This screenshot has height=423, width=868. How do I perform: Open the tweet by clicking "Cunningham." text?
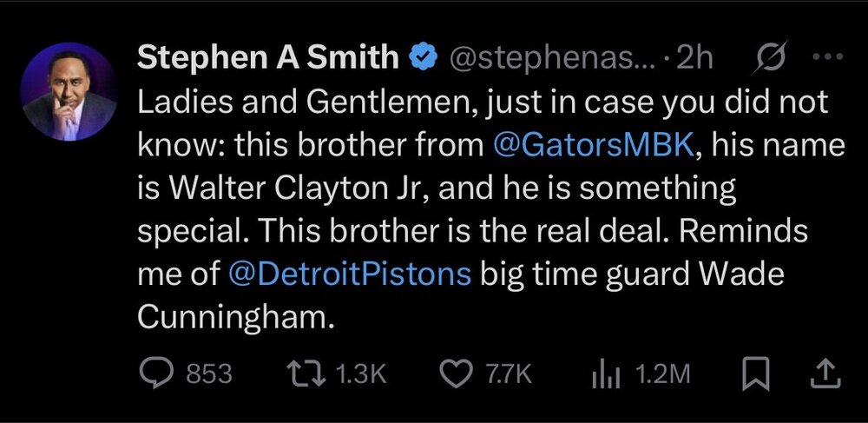tap(235, 318)
